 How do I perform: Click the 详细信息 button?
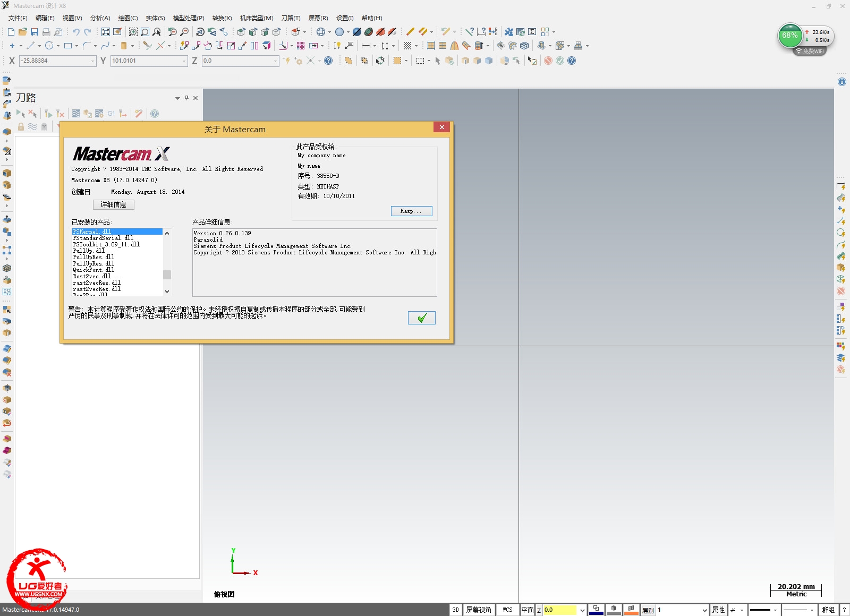pyautogui.click(x=114, y=204)
